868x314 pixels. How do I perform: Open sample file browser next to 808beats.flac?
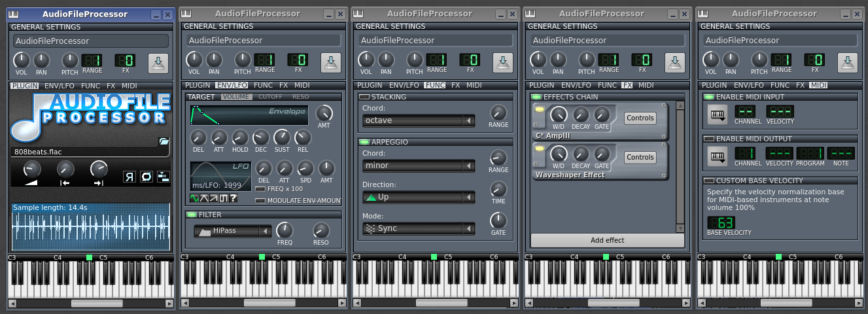point(163,141)
